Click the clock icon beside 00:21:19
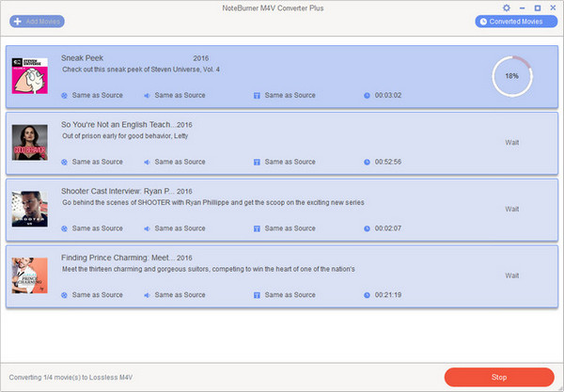This screenshot has height=392, width=564. pyautogui.click(x=367, y=295)
